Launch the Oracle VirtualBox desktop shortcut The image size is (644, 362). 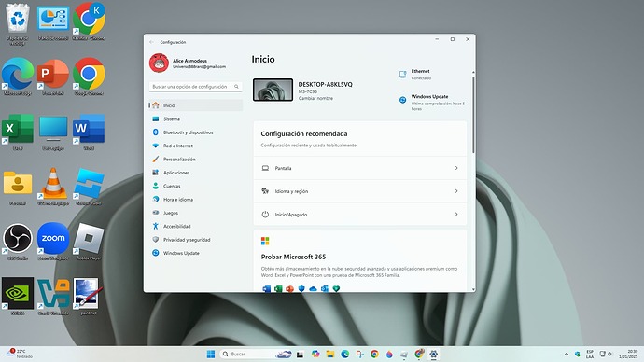pos(53,297)
